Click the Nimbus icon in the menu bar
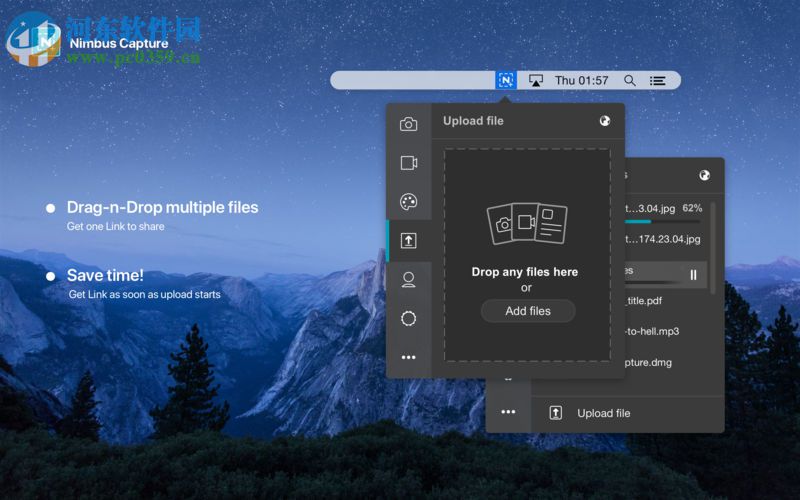 pos(506,80)
